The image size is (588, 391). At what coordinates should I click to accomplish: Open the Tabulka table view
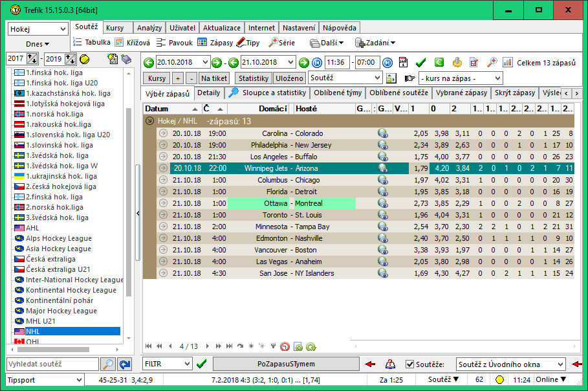tap(92, 43)
